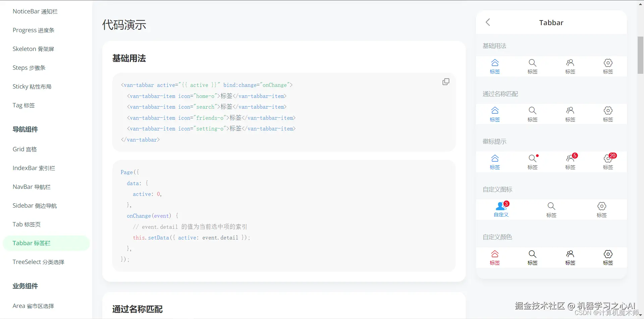644x319 pixels.
Task: Click the 自定义 tab label text
Action: click(x=501, y=215)
